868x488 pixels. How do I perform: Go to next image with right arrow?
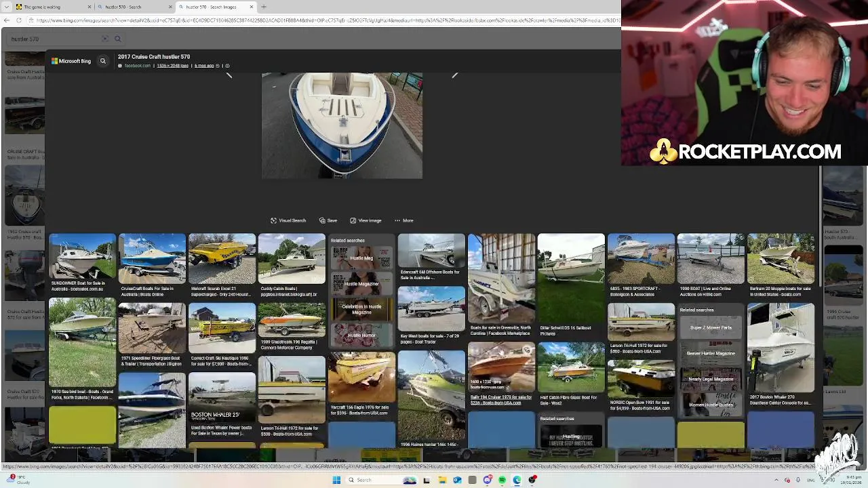tap(454, 75)
